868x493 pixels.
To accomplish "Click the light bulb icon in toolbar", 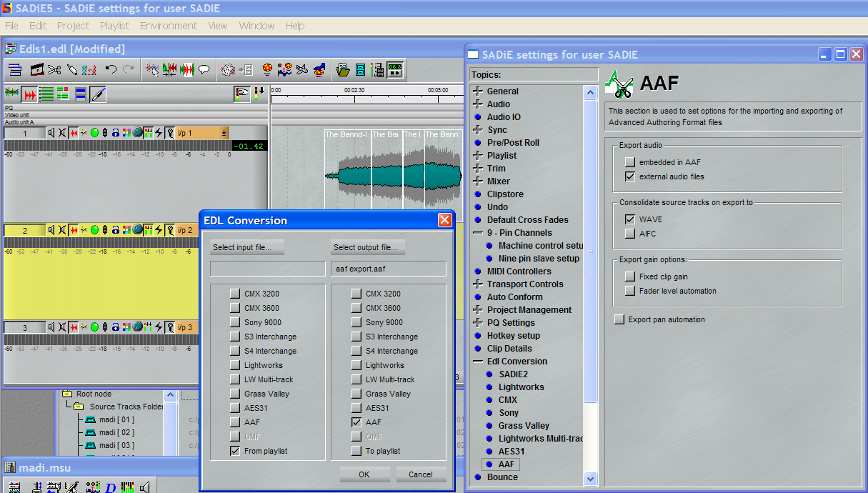I will tap(268, 69).
